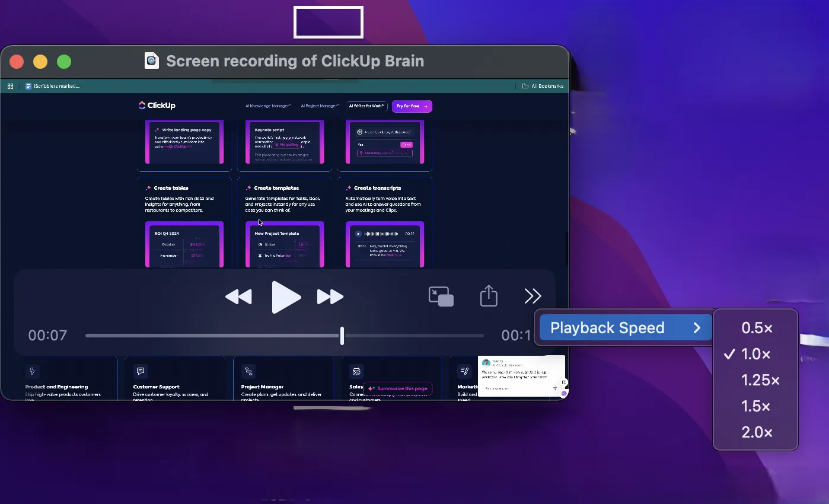Click the iScribblers marketing bookmark
829x504 pixels.
[x=52, y=86]
